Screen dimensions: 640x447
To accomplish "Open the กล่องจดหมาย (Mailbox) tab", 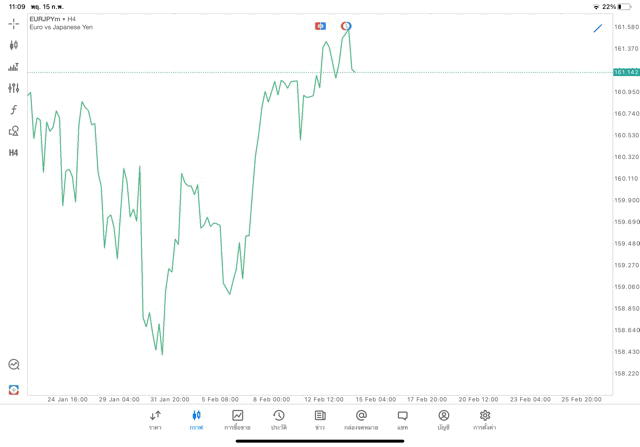I will (x=361, y=420).
